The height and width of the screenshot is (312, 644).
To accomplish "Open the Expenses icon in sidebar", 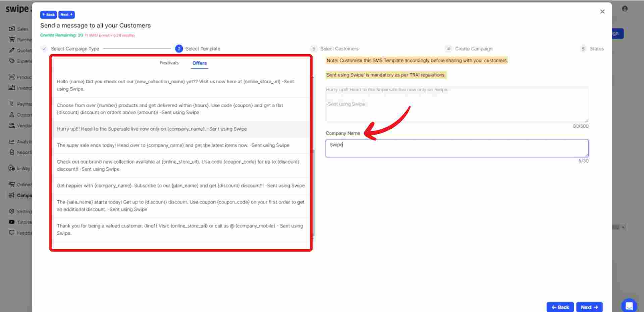I will click(x=12, y=61).
